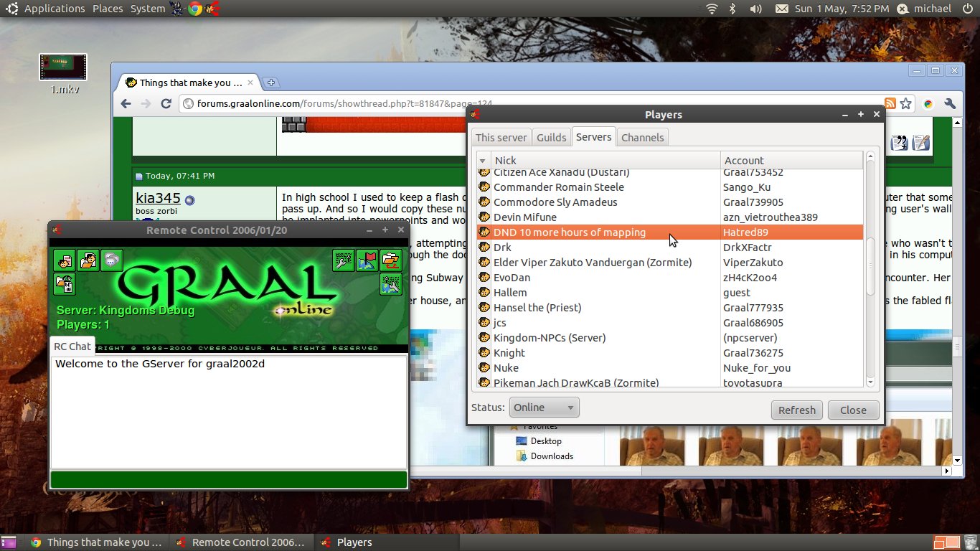
Task: Open the System menu
Action: 147,9
